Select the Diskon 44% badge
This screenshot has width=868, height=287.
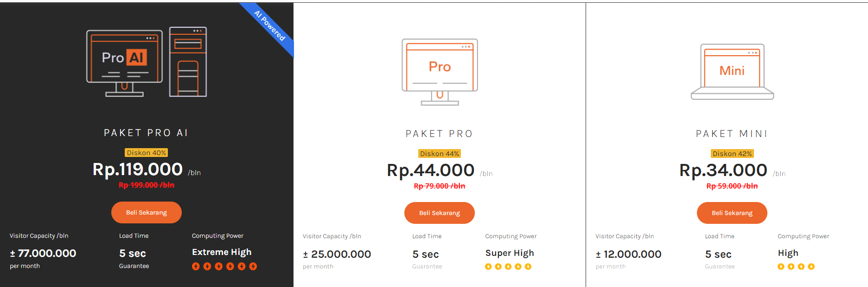tap(439, 153)
